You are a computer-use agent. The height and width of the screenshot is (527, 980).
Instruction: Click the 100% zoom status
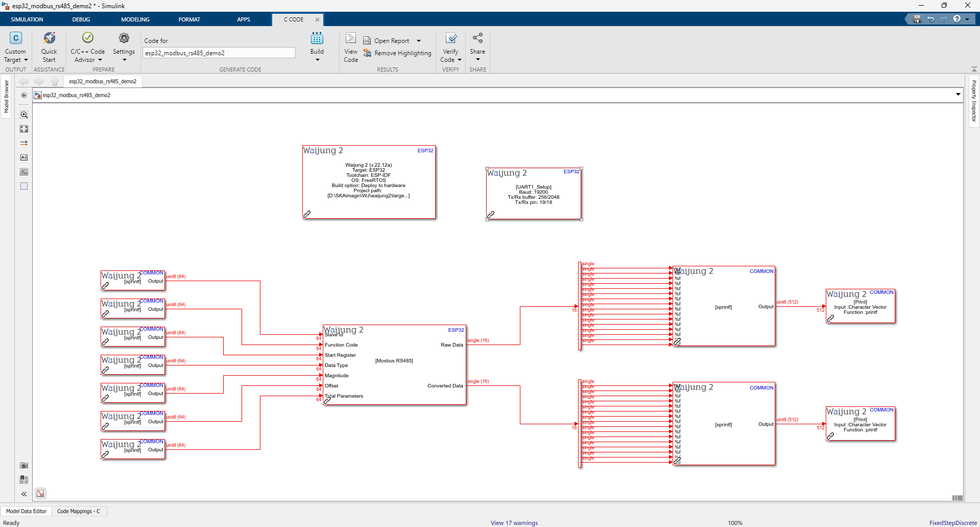(735, 523)
